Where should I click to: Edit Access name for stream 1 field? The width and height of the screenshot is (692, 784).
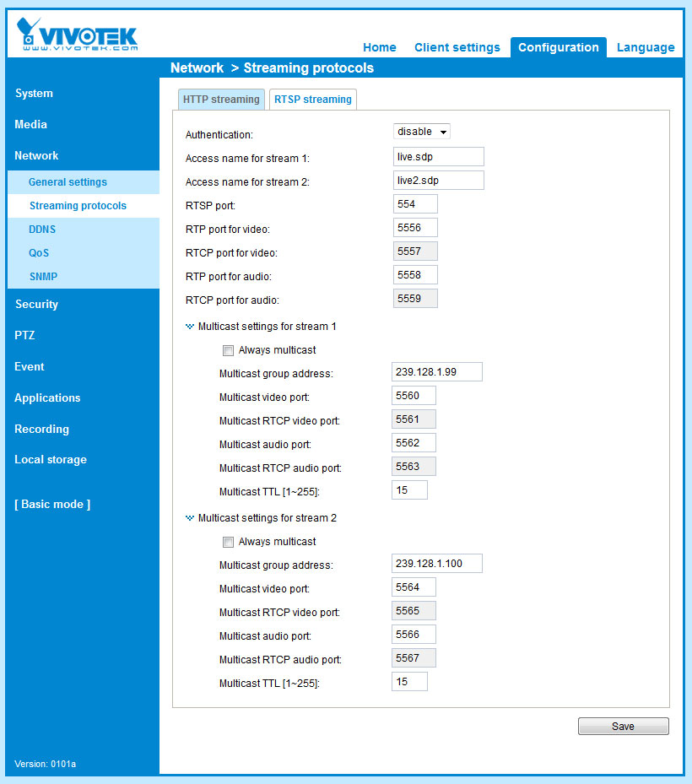point(439,156)
